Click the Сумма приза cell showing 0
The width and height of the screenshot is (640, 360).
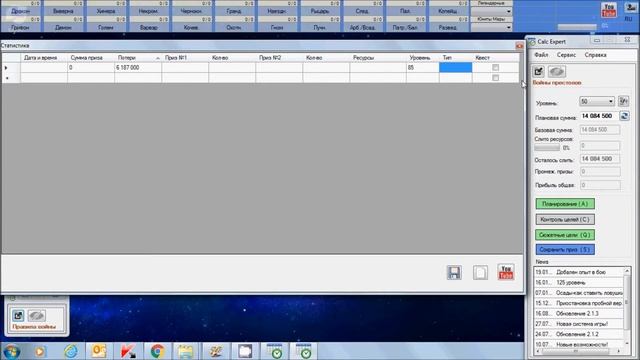(91, 67)
